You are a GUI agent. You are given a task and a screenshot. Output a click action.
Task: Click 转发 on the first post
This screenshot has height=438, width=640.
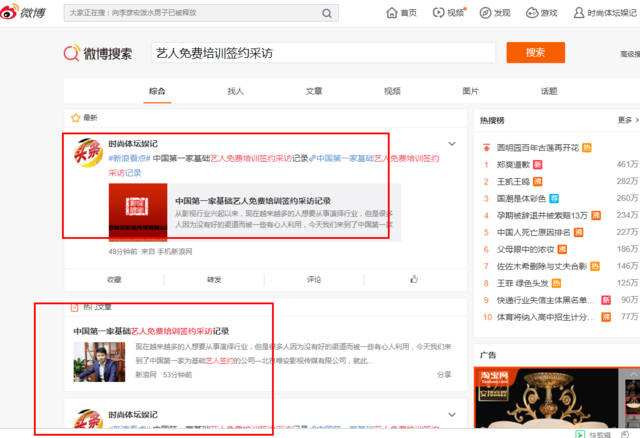click(214, 280)
